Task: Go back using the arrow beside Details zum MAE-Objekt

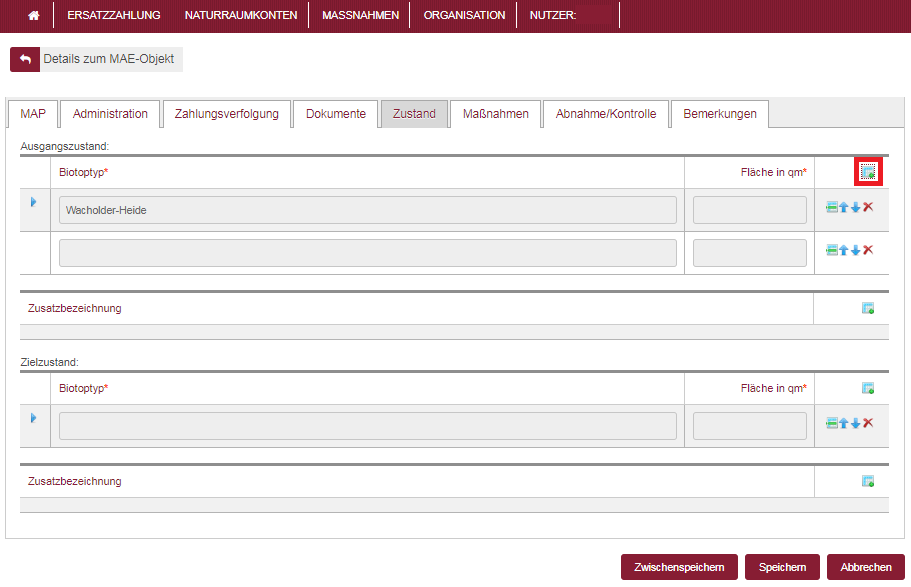Action: (x=25, y=59)
